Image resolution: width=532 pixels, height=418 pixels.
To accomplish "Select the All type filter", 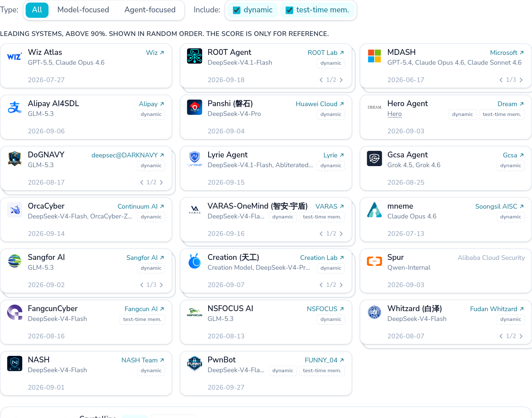I will 37,10.
